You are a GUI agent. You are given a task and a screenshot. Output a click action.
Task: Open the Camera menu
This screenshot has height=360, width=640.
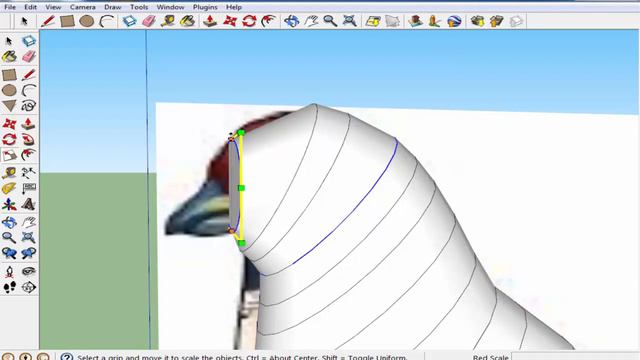pyautogui.click(x=82, y=7)
